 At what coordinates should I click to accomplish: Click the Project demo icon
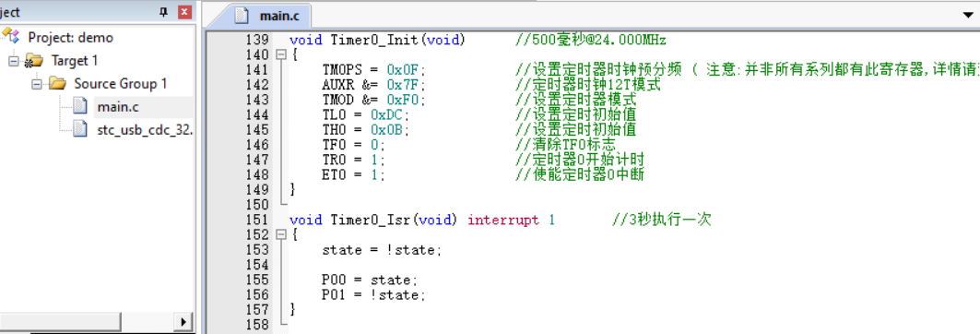coord(12,36)
